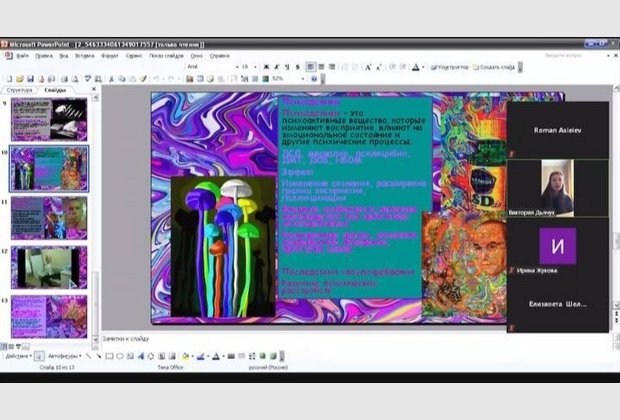Select the Oval shape drawing tool
Viewport: 620px width, 420px height.
[x=120, y=355]
